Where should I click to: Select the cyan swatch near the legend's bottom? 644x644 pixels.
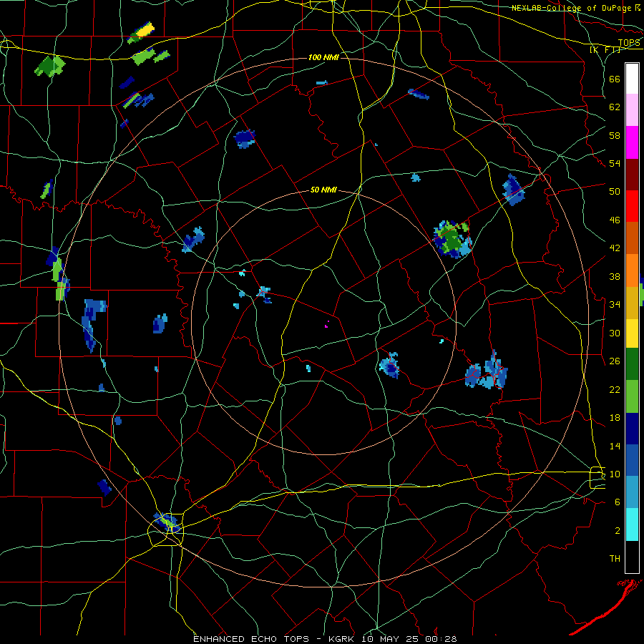click(632, 525)
